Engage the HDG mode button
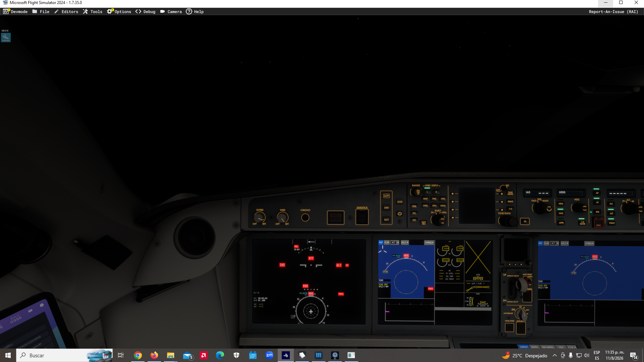Image resolution: width=644 pixels, height=362 pixels. pos(561,204)
